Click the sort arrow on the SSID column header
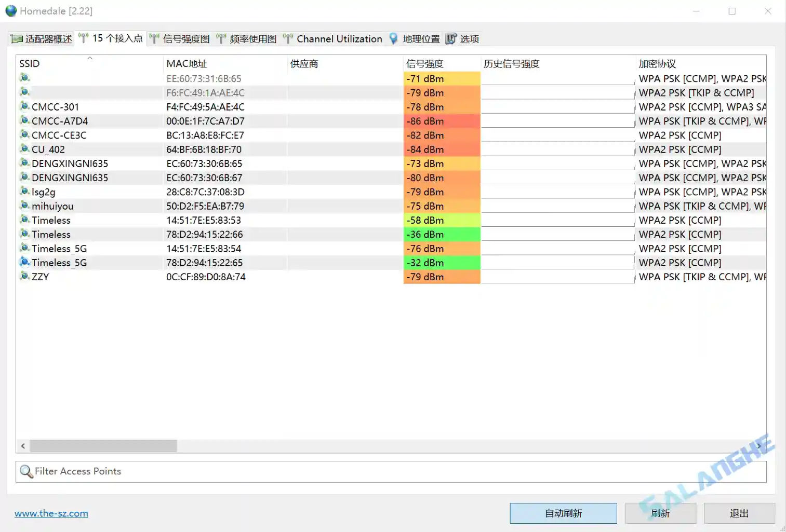This screenshot has height=532, width=786. (89, 59)
